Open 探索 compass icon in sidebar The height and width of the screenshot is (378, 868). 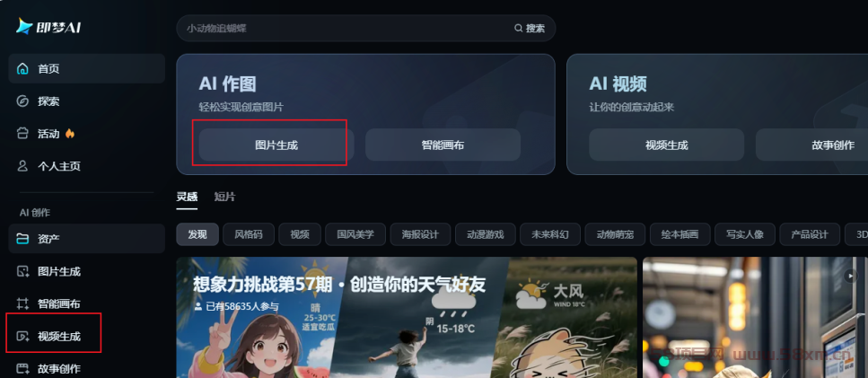tap(22, 101)
